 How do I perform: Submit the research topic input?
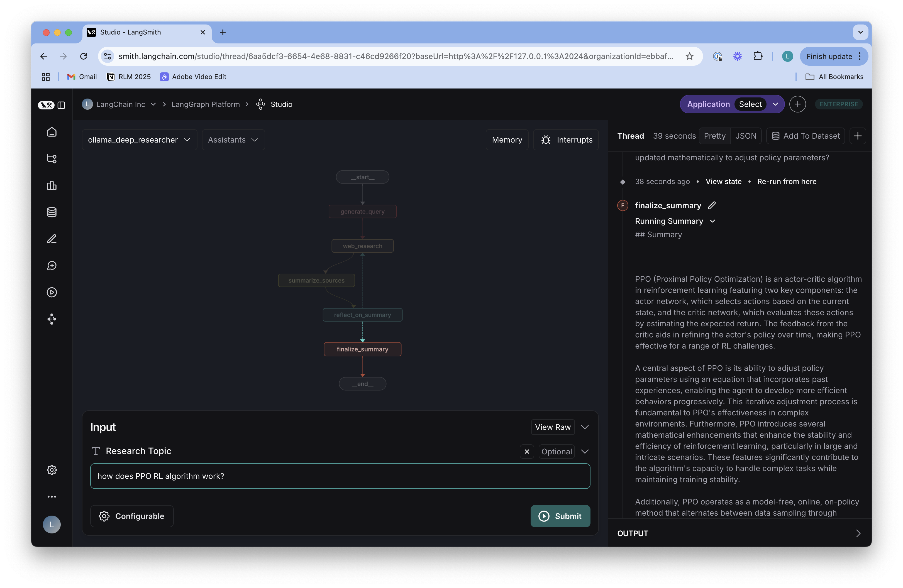560,516
